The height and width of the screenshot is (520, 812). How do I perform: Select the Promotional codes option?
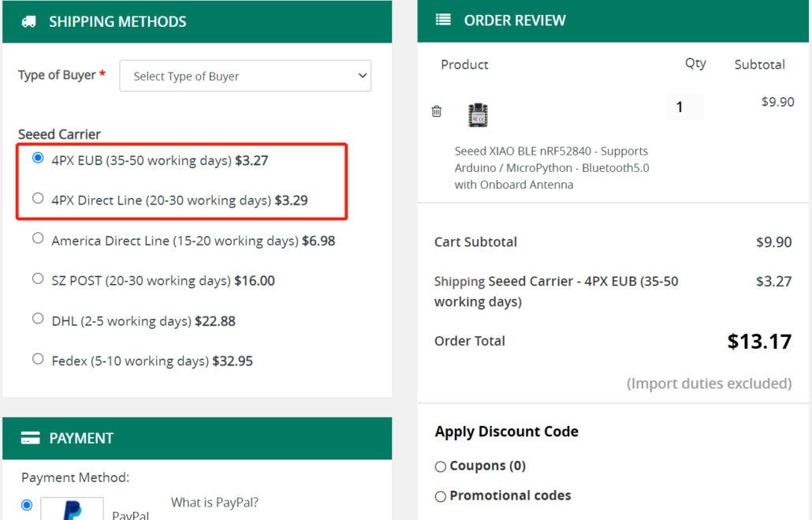[441, 496]
